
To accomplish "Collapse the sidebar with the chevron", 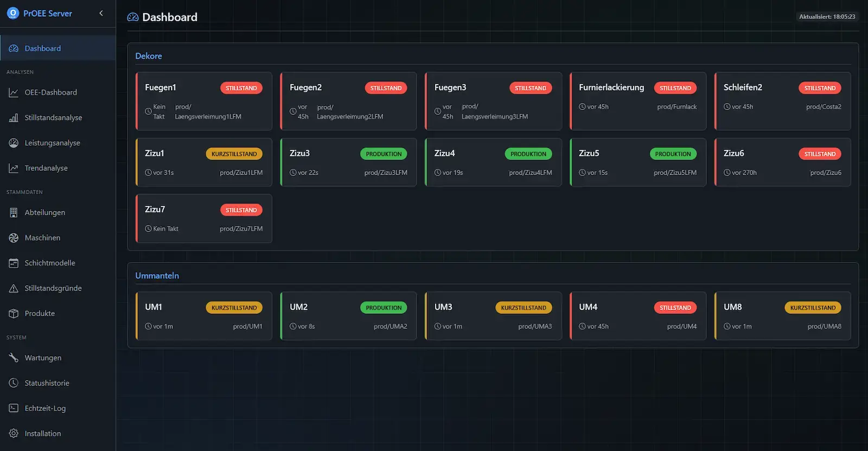I will tap(101, 13).
